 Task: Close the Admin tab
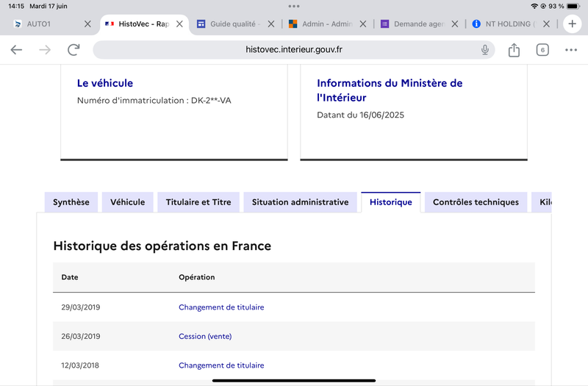(x=363, y=24)
